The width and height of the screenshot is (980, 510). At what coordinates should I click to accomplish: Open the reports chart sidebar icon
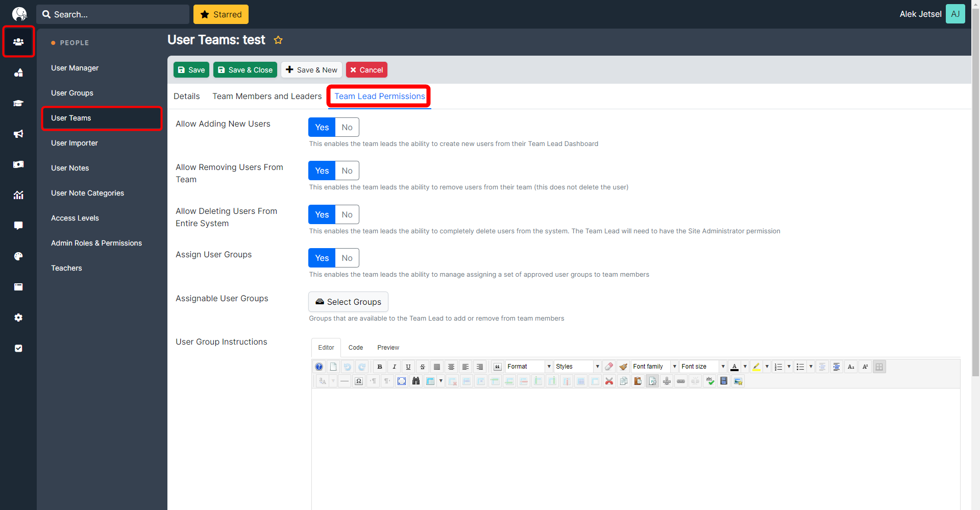(x=18, y=195)
